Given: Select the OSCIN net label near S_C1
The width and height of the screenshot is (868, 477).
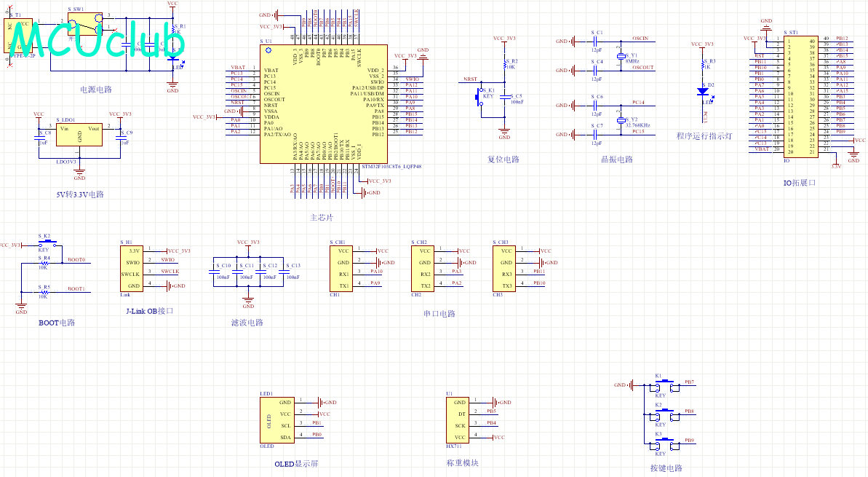Looking at the screenshot, I should 640,39.
